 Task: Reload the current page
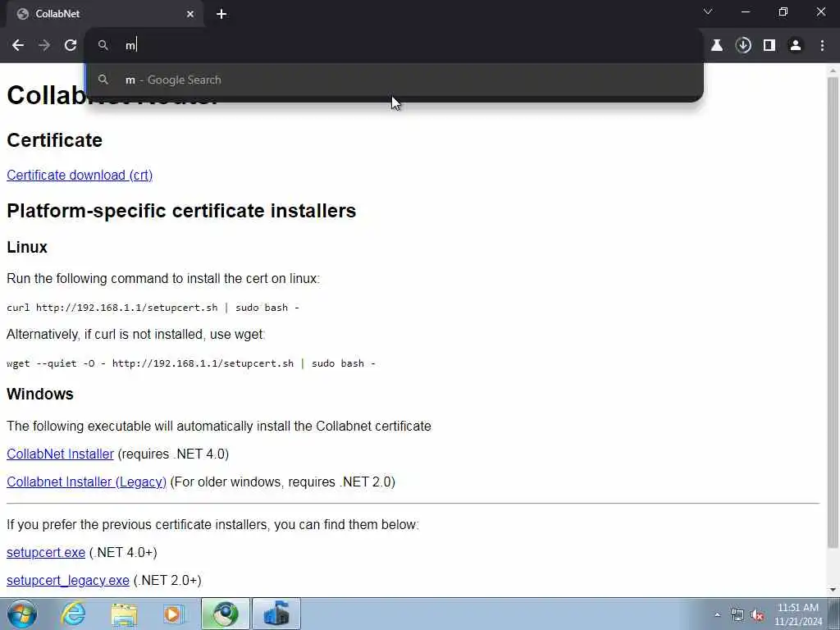71,46
